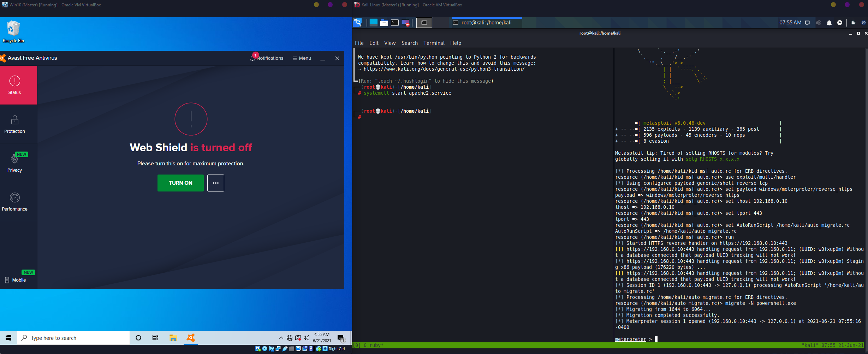Open file manager from Kali panel
This screenshot has height=354, width=868.
point(384,23)
